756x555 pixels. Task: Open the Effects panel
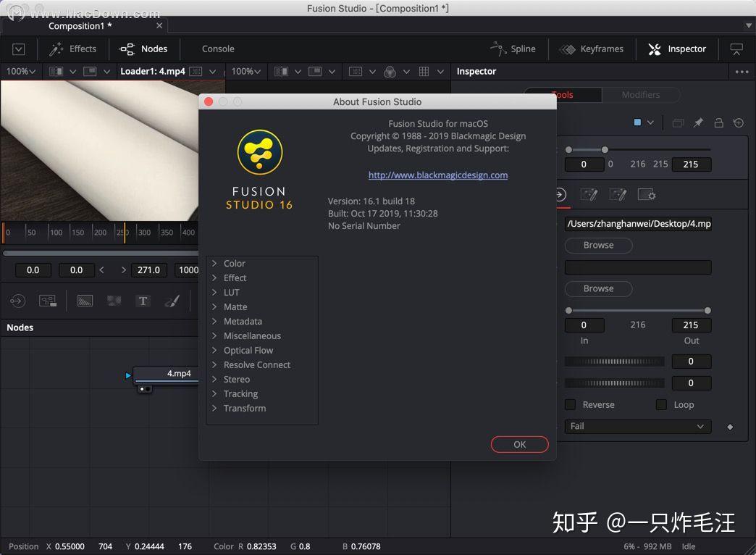73,49
